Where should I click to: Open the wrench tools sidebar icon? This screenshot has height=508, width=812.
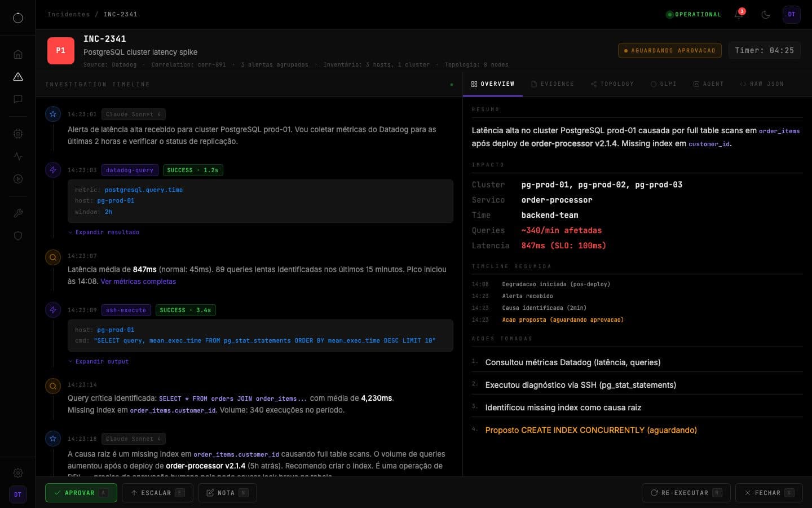point(18,213)
